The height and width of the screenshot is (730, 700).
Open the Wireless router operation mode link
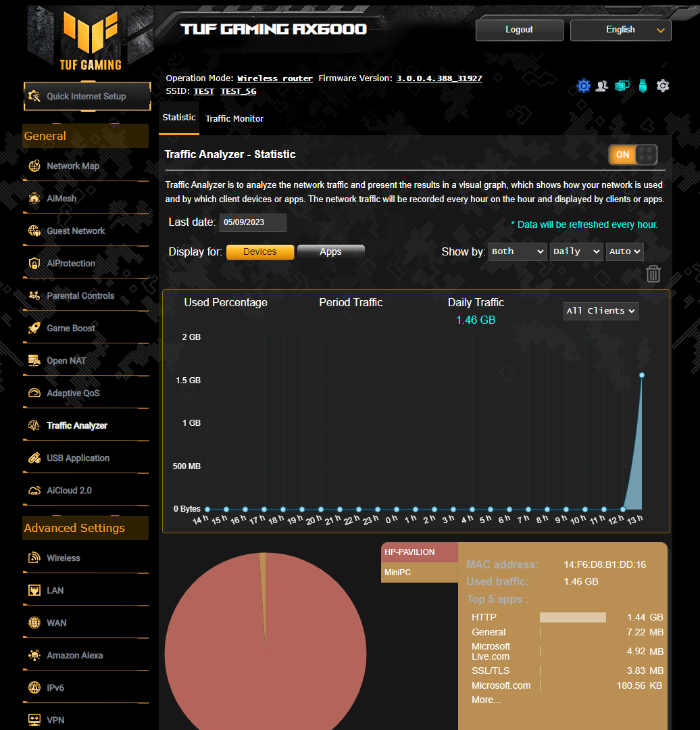tap(275, 78)
